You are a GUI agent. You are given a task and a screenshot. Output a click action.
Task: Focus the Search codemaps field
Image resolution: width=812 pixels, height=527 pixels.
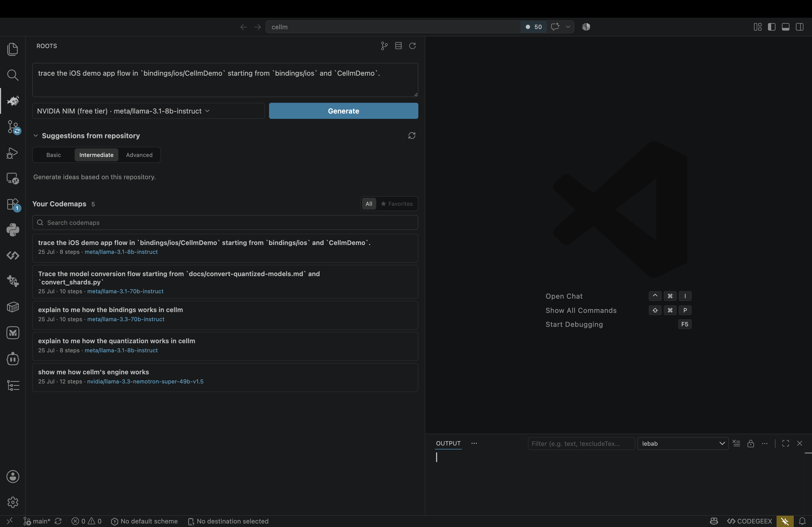coord(225,223)
